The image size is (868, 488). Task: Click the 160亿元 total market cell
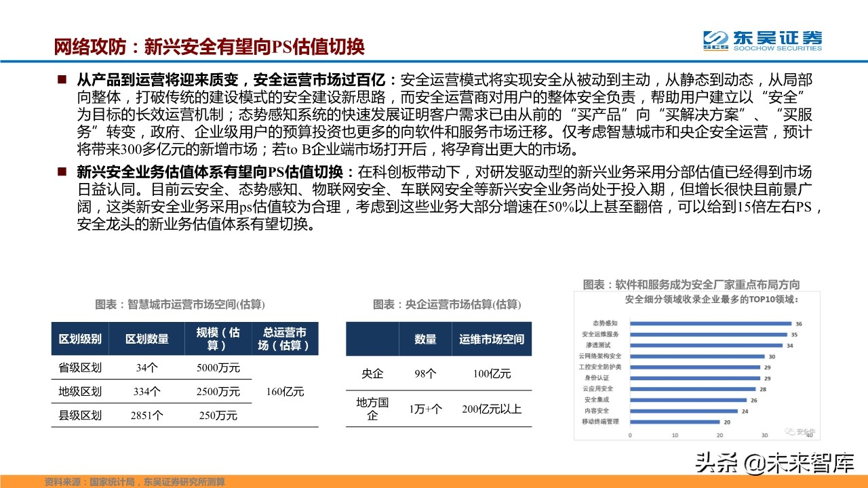click(x=285, y=391)
